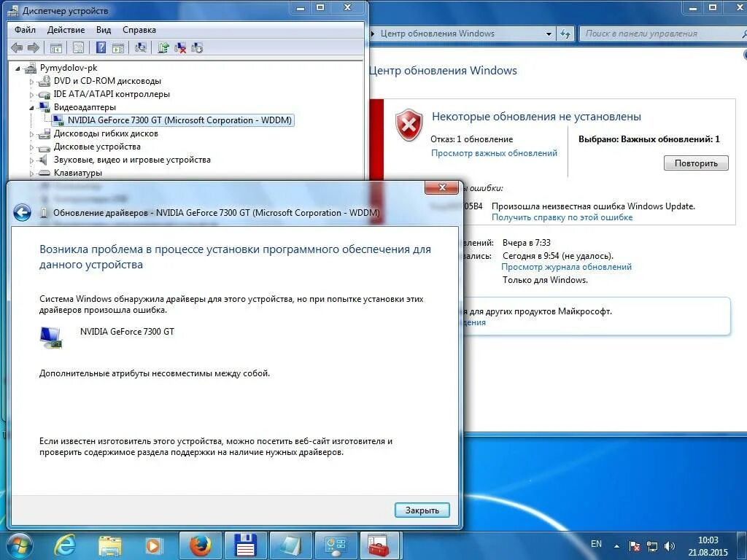The width and height of the screenshot is (747, 560).
Task: Toggle the console tree pane toolbar icon
Action: (x=55, y=47)
